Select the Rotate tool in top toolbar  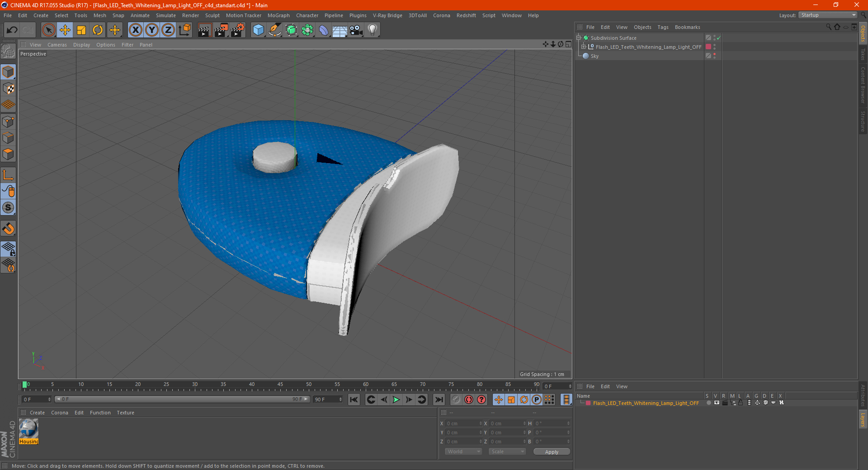click(x=98, y=30)
